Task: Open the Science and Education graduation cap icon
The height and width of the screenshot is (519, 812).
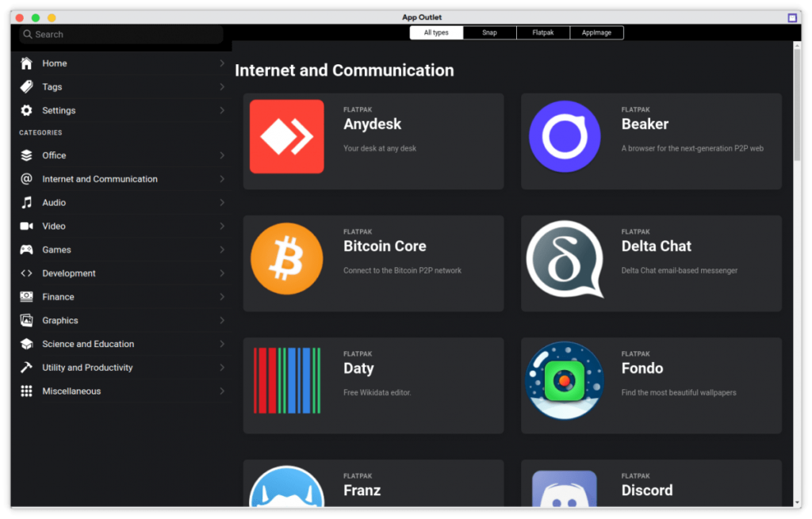Action: pos(26,344)
